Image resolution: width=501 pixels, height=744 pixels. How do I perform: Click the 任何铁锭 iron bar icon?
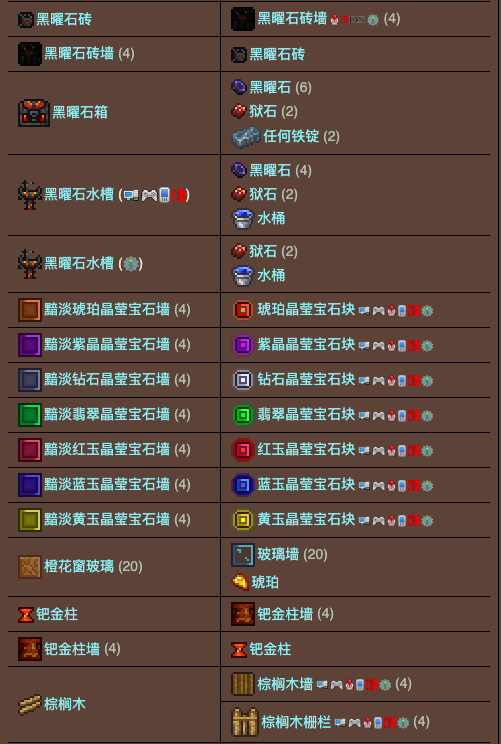[246, 137]
